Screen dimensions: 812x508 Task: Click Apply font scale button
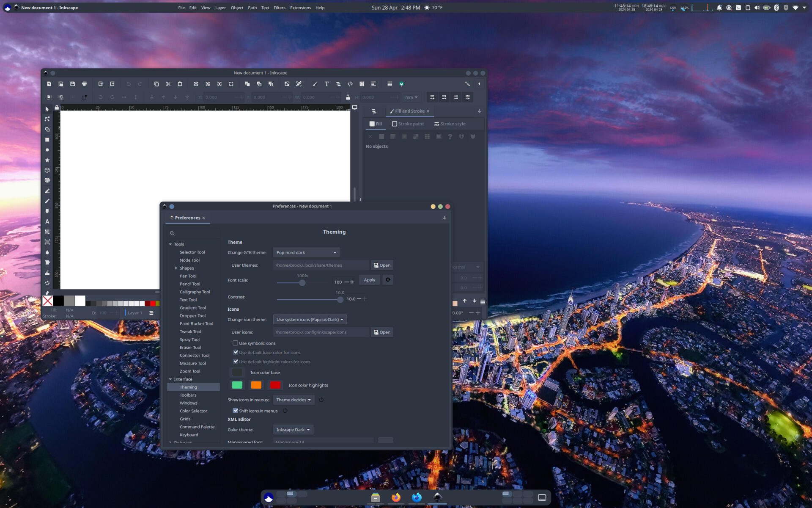(x=369, y=280)
